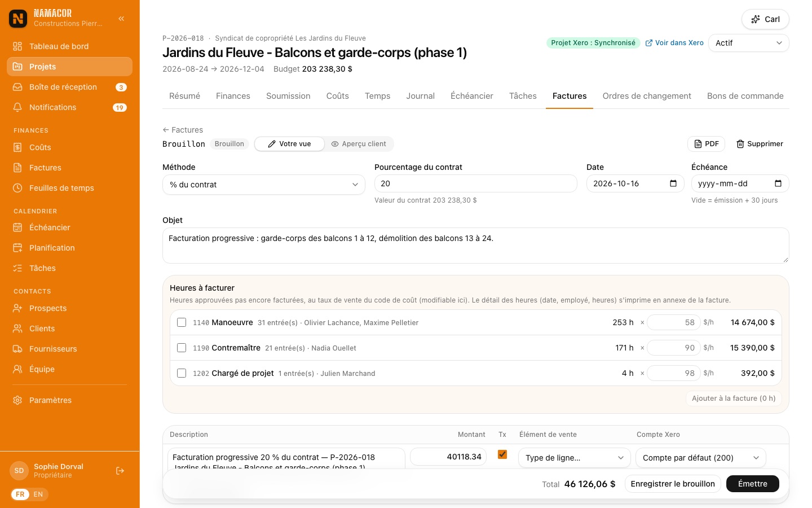Open Compte par défaut (200) dropdown

click(x=701, y=458)
